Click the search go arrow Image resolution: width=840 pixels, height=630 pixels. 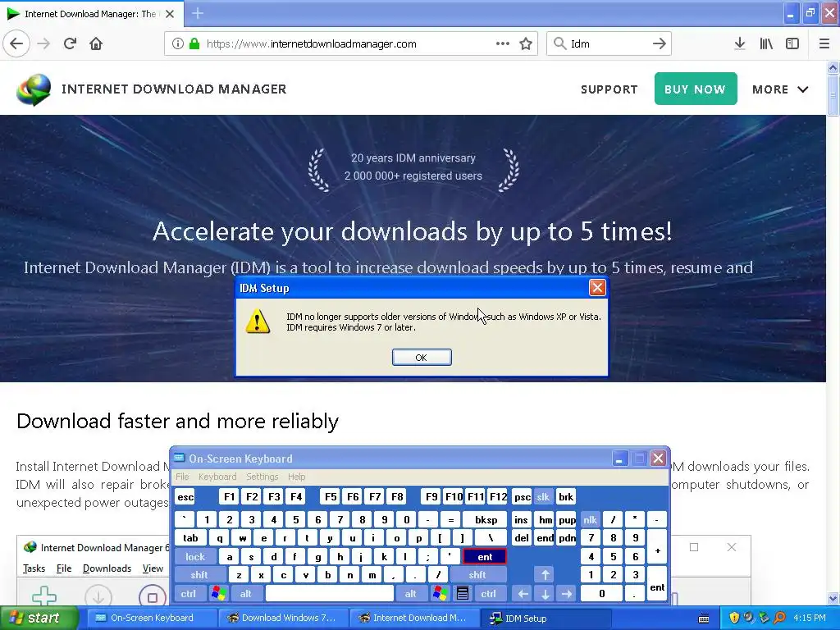click(659, 43)
